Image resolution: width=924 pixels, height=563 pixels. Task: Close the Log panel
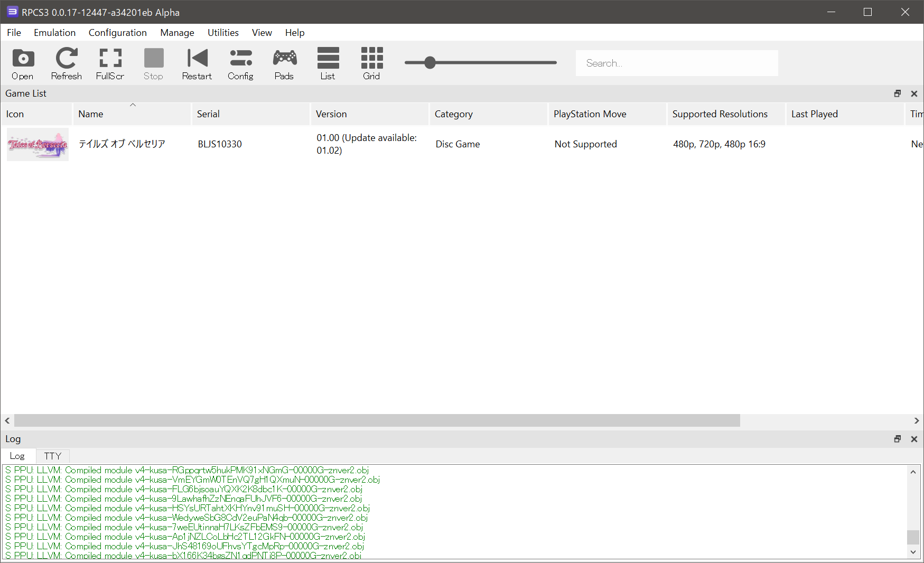coord(914,439)
